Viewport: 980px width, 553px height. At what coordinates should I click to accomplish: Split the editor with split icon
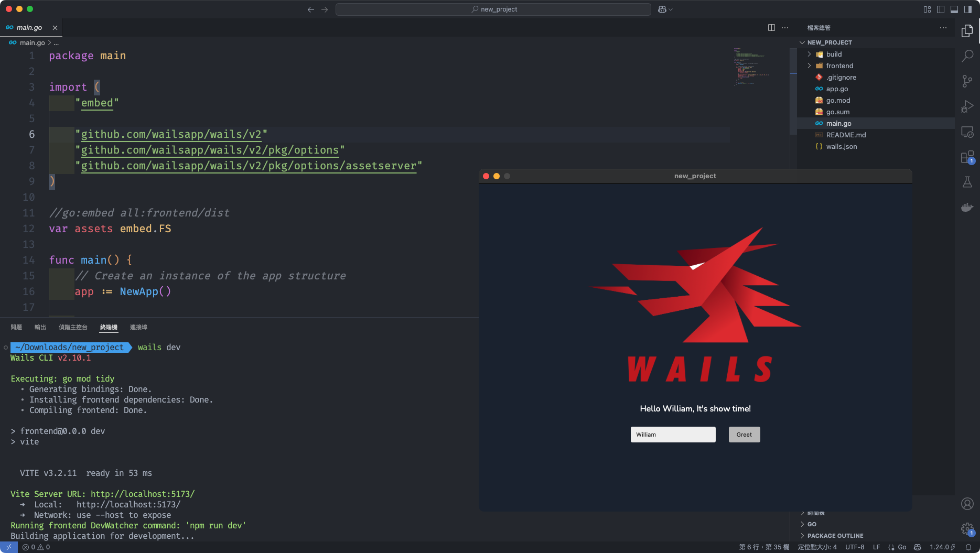point(771,28)
